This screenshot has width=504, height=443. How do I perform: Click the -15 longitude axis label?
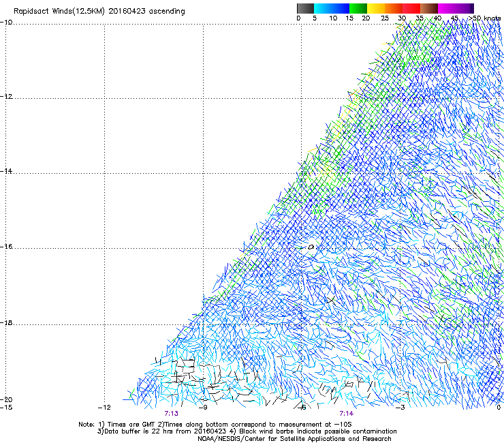(x=6, y=408)
